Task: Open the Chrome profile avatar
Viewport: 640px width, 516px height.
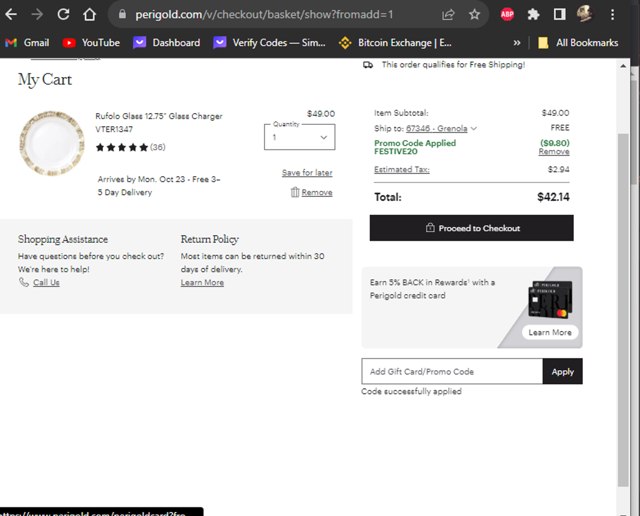Action: click(584, 14)
